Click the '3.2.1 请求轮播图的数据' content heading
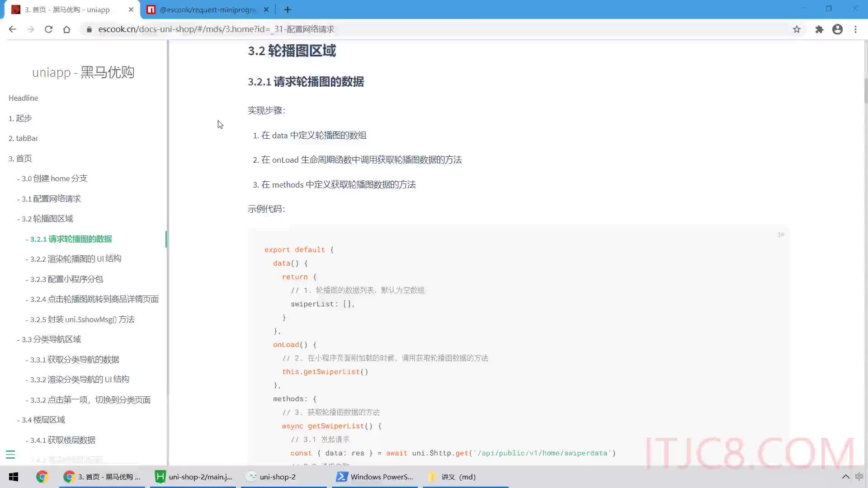Screen dimensions: 868x488 pos(306,82)
